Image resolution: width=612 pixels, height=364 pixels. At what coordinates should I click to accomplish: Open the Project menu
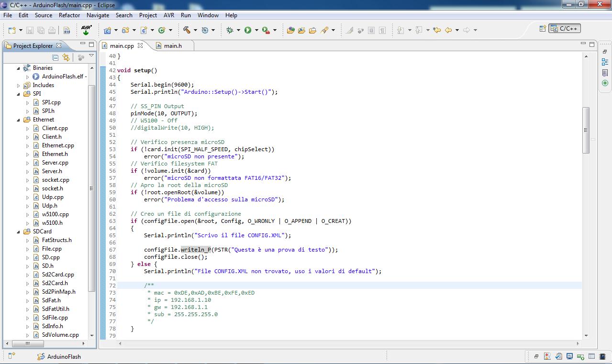pos(148,15)
